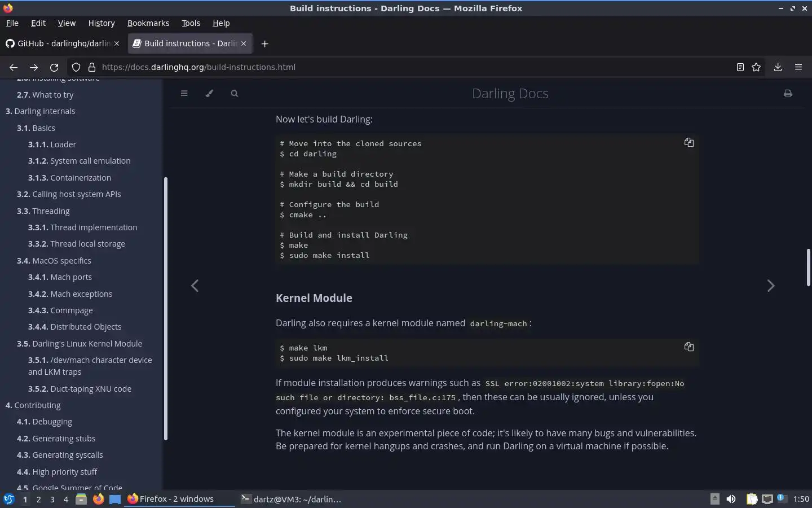Viewport: 812px width, 508px height.
Task: Open 3.3.2 Thread local storage
Action: coord(77,244)
